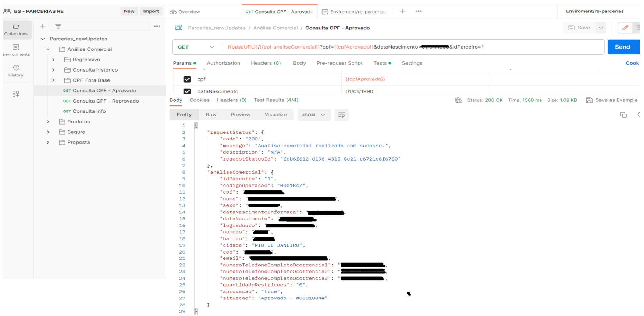Uncheck the dataNascimento parameter checkbox
This screenshot has width=644, height=316.
point(187,91)
